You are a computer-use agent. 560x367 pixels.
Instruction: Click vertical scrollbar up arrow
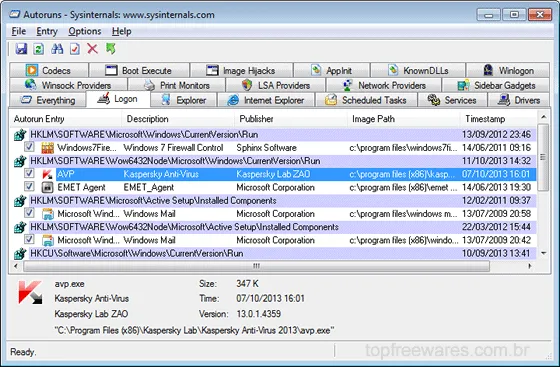543,117
